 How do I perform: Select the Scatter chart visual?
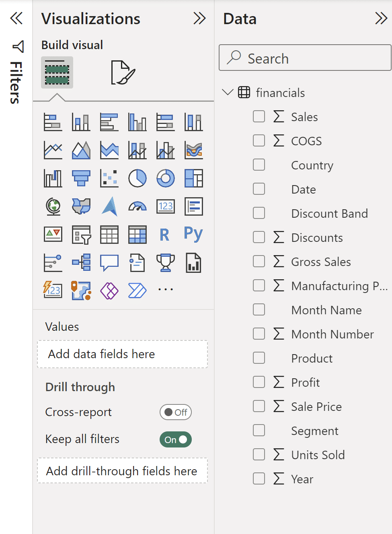tap(109, 178)
